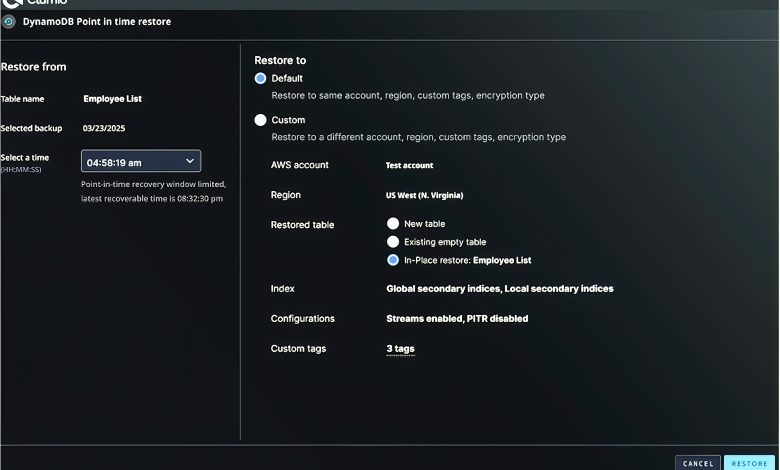
Task: Click the CANCEL button
Action: (697, 463)
